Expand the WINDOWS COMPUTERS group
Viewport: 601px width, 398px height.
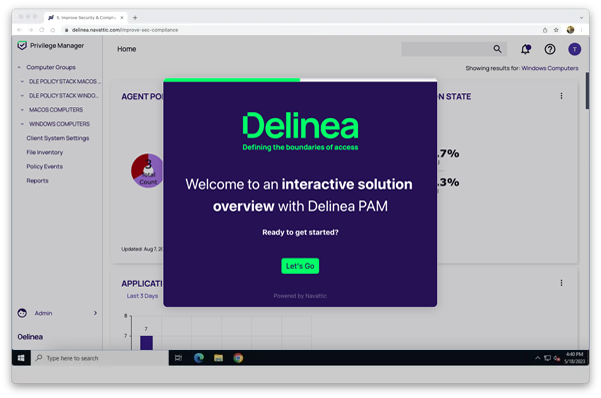coord(22,124)
